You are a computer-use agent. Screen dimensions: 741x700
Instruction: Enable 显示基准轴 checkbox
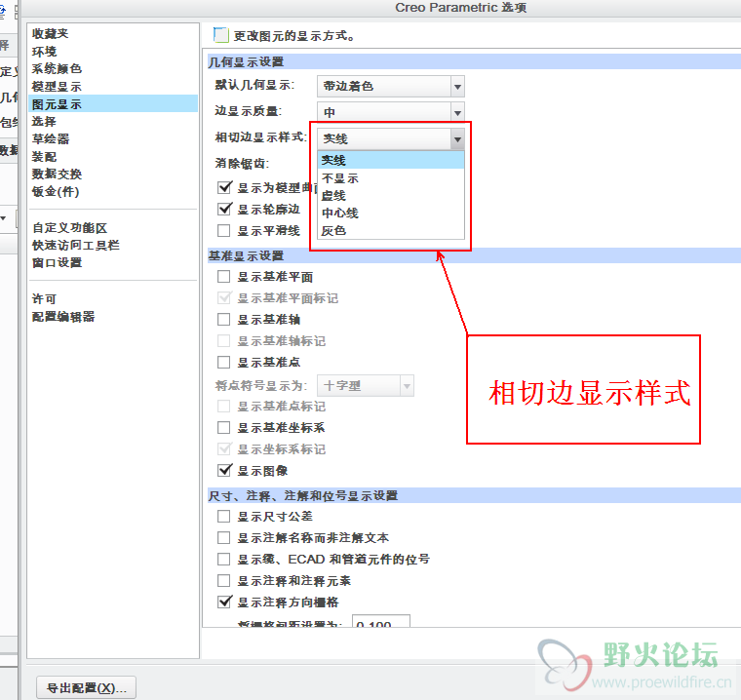[x=224, y=320]
